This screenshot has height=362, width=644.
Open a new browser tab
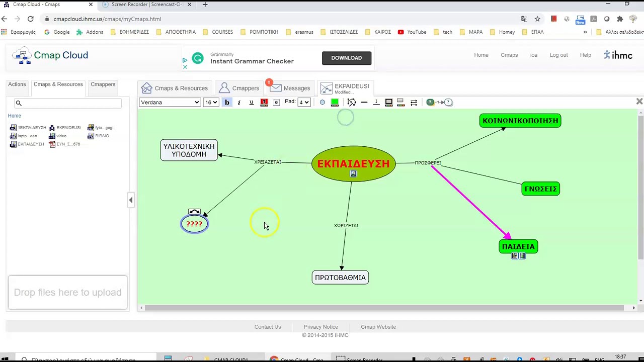(205, 5)
